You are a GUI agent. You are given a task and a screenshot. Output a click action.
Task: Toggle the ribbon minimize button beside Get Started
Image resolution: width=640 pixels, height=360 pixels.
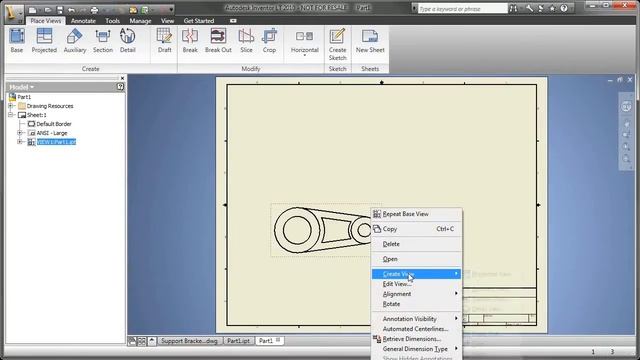(233, 20)
